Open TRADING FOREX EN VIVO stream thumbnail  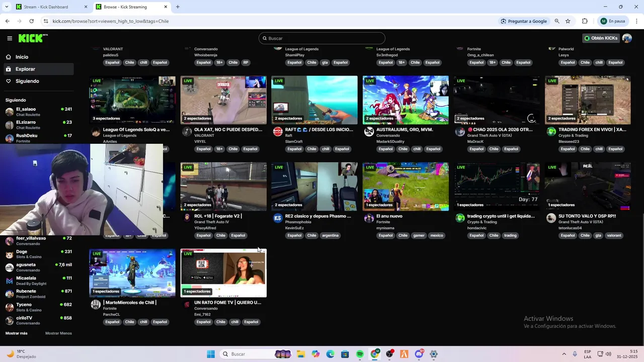click(x=588, y=100)
